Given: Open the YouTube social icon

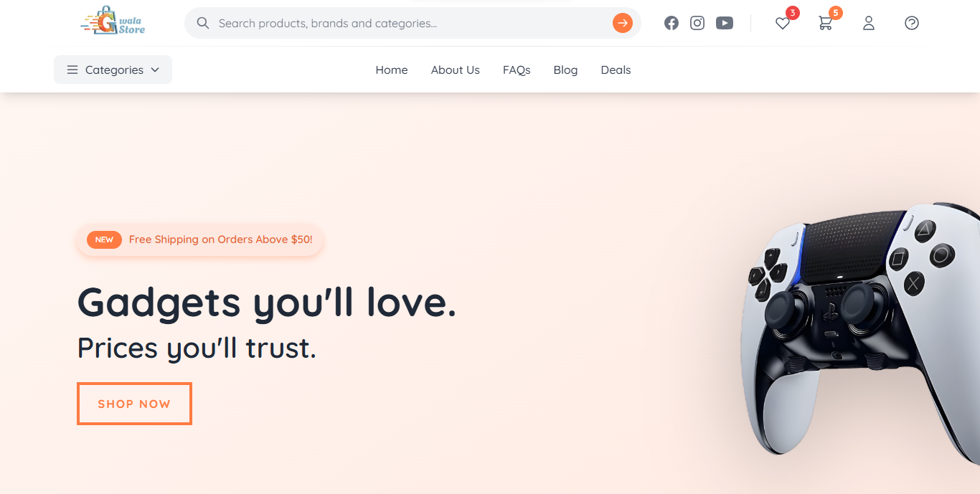Looking at the screenshot, I should click(x=725, y=23).
